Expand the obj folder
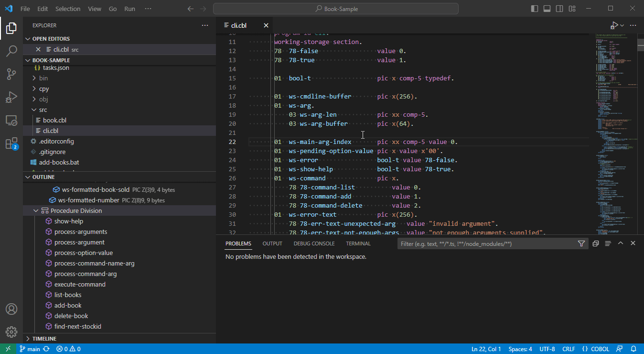 [34, 99]
